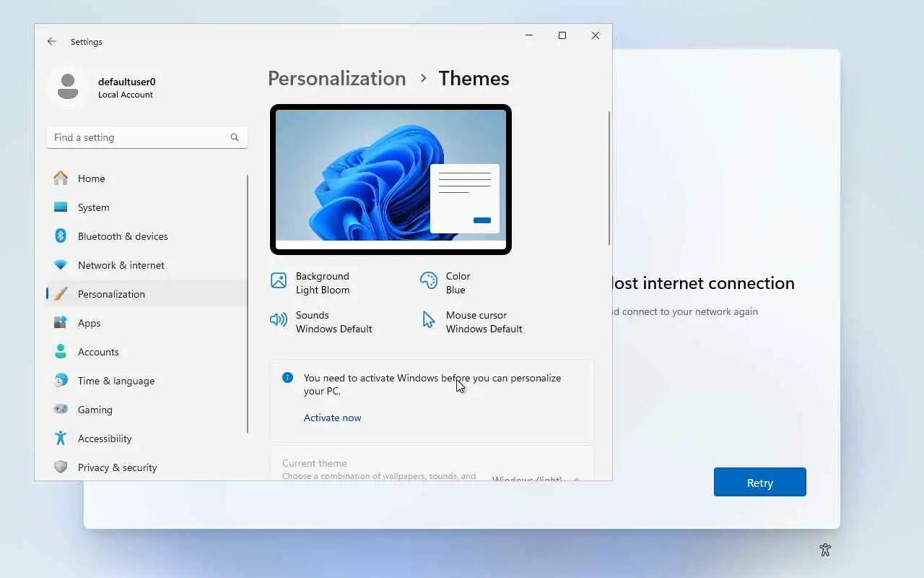Open the Background Light Bloom setting
The image size is (924, 578).
(310, 283)
